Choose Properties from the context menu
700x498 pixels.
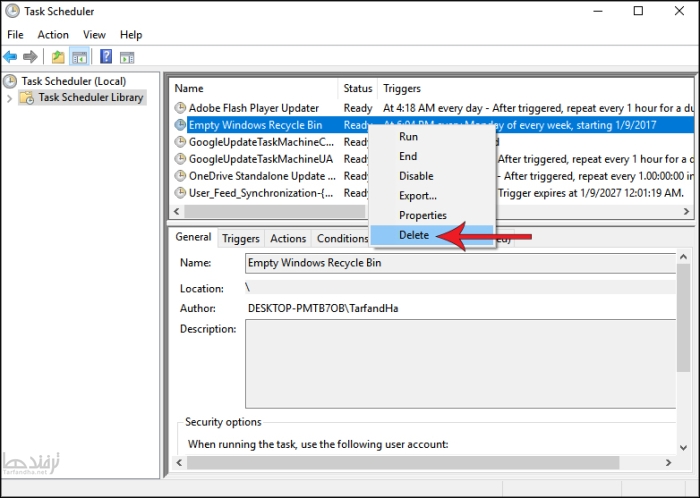[432, 215]
